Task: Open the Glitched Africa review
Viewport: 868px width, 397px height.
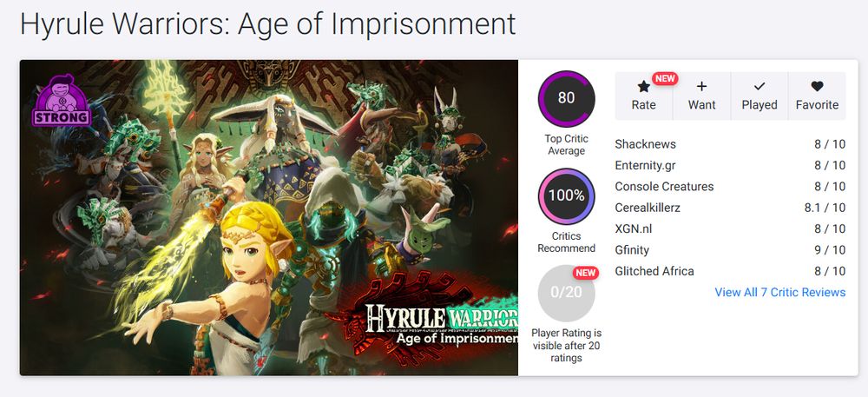Action: [654, 271]
